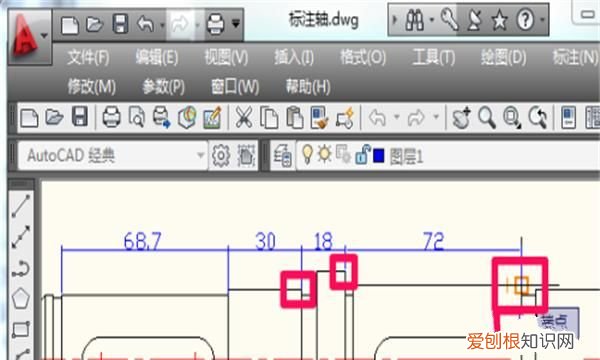600x360 pixels.
Task: Open the 插入(I) menu
Action: click(294, 58)
